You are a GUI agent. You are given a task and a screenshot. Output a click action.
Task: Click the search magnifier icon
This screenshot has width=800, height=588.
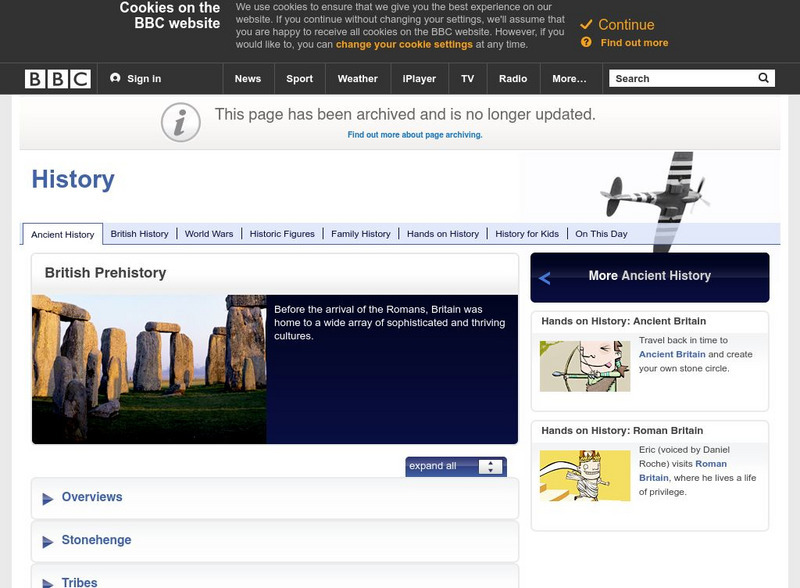point(763,78)
